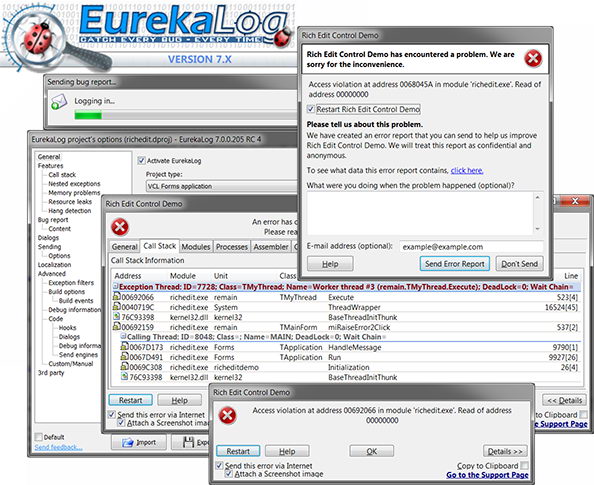
Task: Click Details >> in the bottom dialog
Action: click(x=505, y=451)
